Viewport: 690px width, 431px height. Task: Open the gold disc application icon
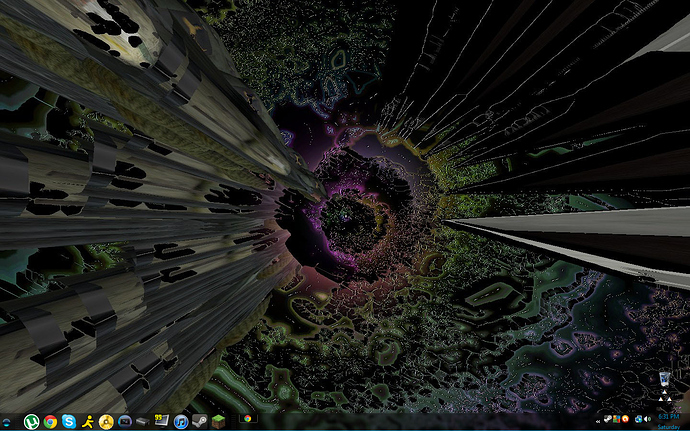pyautogui.click(x=106, y=422)
